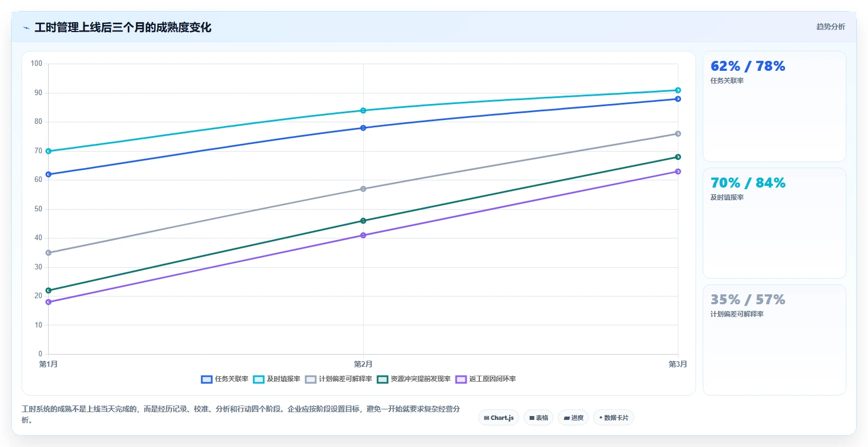The width and height of the screenshot is (868, 447).
Task: Click the 计划偏差可解释率 point at 第2月
Action: tap(363, 189)
